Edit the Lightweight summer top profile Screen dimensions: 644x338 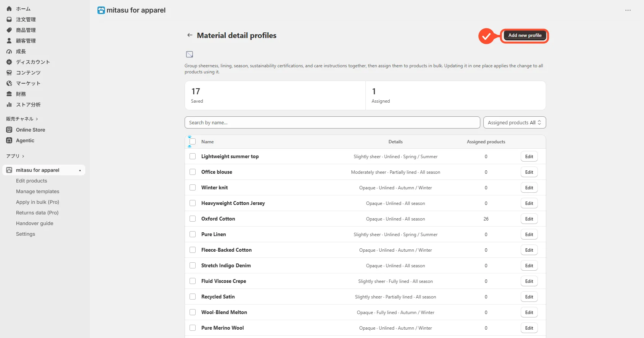tap(529, 156)
